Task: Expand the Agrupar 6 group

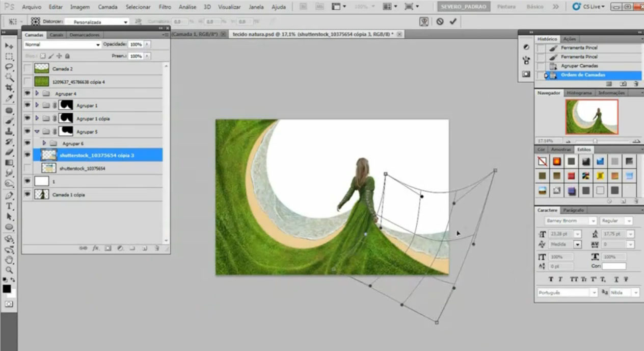Action: pos(44,143)
